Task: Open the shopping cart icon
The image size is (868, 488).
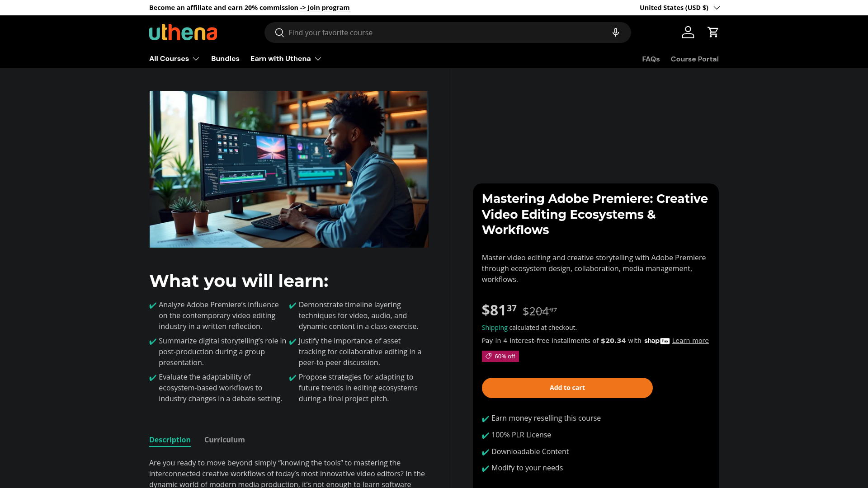Action: 713,32
